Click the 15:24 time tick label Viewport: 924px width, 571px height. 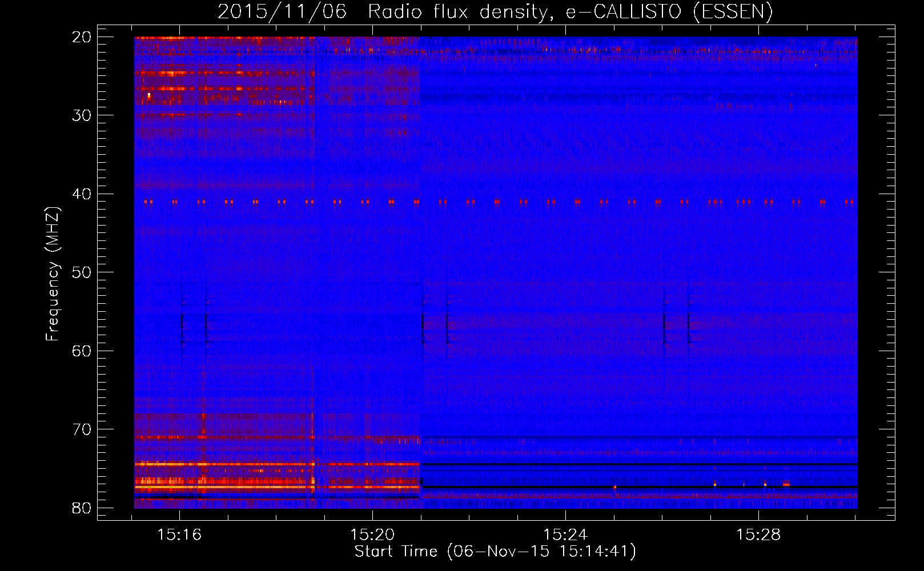tap(565, 535)
